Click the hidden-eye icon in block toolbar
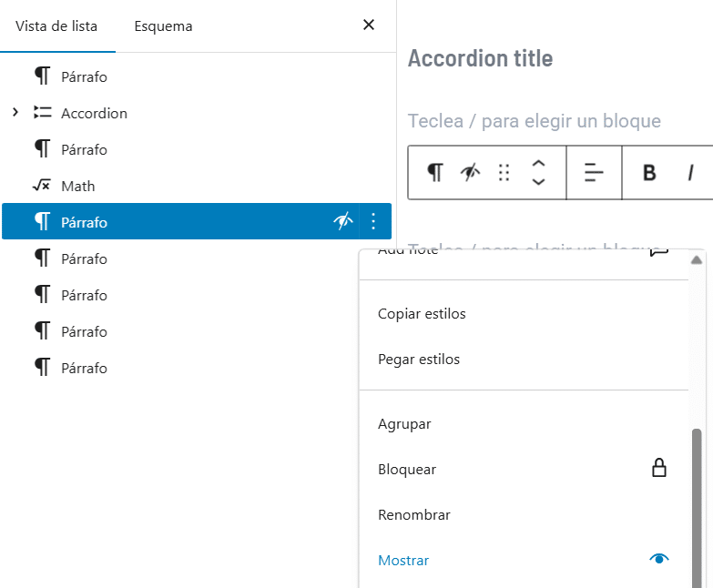This screenshot has width=713, height=588. coord(470,172)
